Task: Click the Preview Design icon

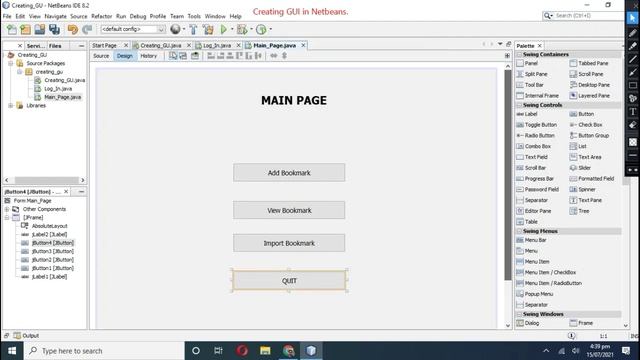Action: tap(195, 56)
